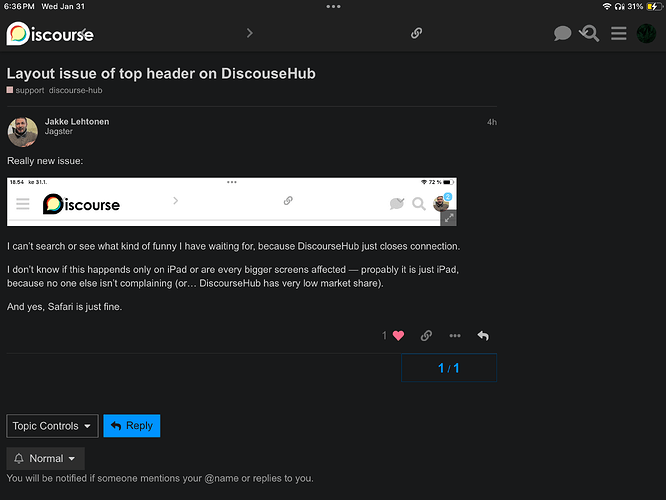Open the Normal notification level dropdown
The width and height of the screenshot is (666, 500).
coord(45,458)
